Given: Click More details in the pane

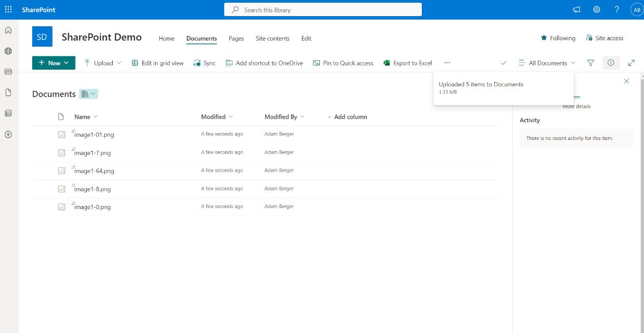Looking at the screenshot, I should tap(576, 106).
